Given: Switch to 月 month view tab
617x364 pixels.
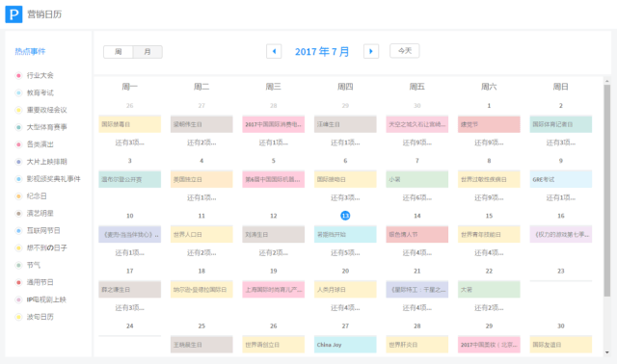Looking at the screenshot, I should coord(148,52).
